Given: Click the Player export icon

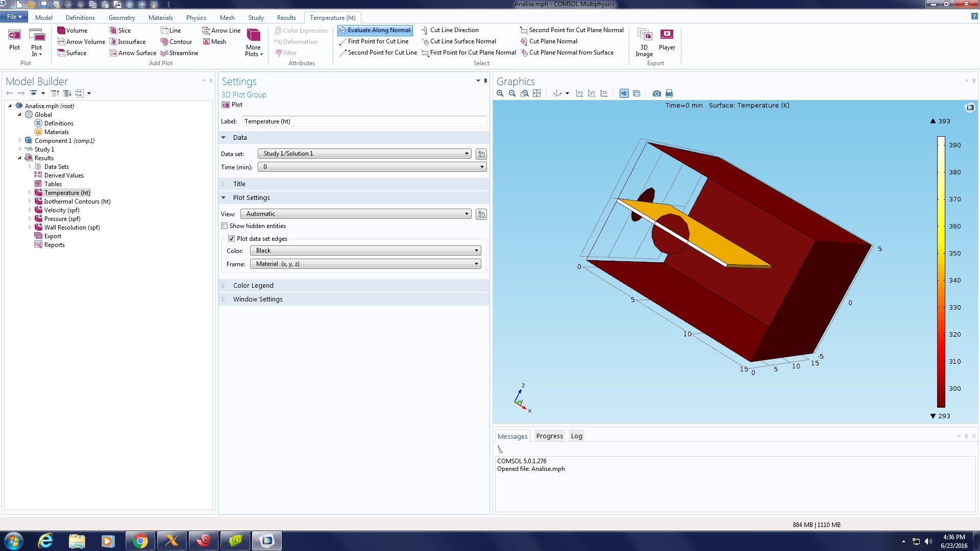Looking at the screenshot, I should click(667, 40).
